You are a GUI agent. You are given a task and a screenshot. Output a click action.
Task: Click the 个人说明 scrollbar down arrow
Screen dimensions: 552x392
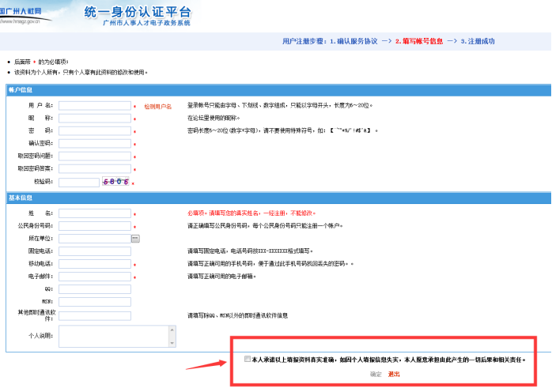point(172,343)
